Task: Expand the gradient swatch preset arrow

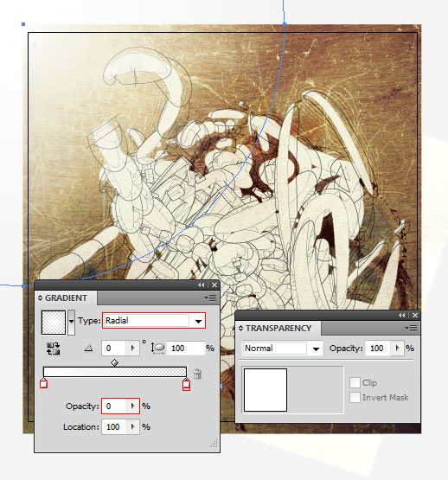Action: pyautogui.click(x=71, y=322)
